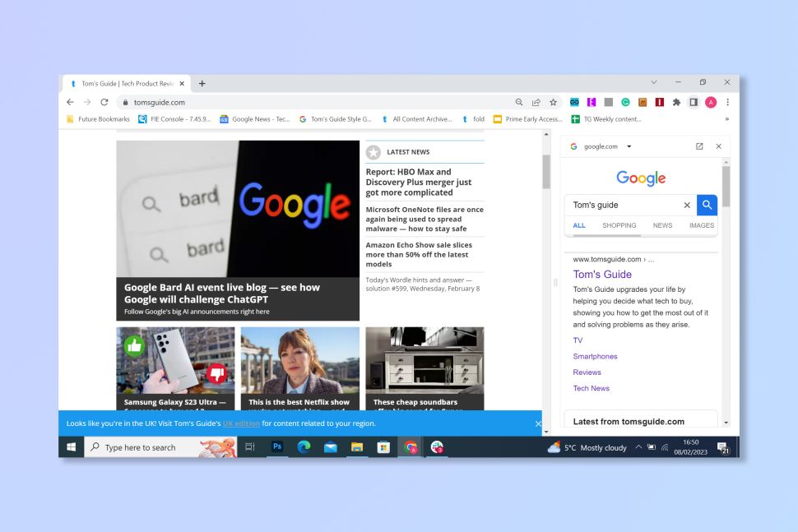Read the HBO Max and Discovery Plus report
This screenshot has width=798, height=532.
coord(419,182)
